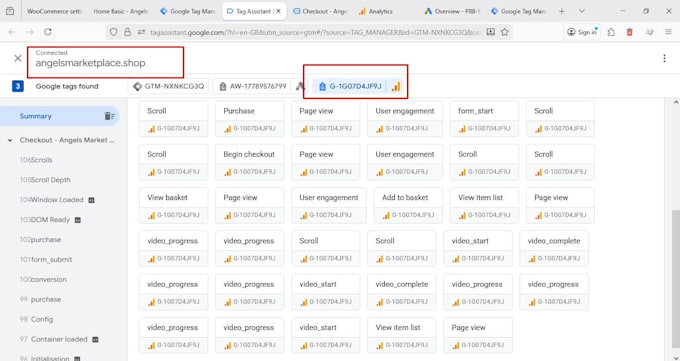This screenshot has width=680, height=361.
Task: Open the first-row User engagement card
Action: (405, 119)
